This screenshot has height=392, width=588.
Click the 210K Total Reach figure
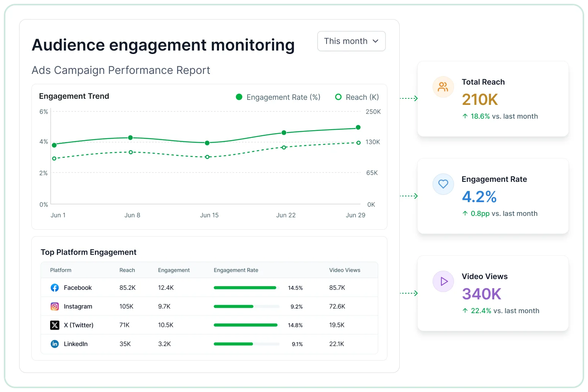click(x=480, y=100)
